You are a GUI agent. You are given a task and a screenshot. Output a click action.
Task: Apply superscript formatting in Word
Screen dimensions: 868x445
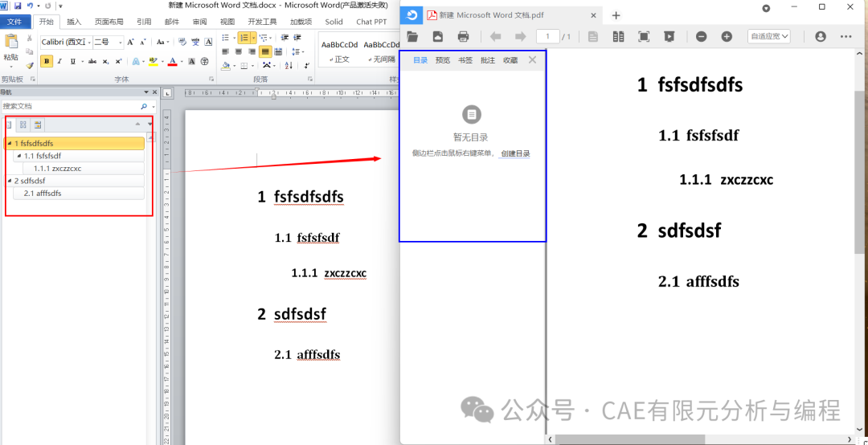click(x=118, y=61)
